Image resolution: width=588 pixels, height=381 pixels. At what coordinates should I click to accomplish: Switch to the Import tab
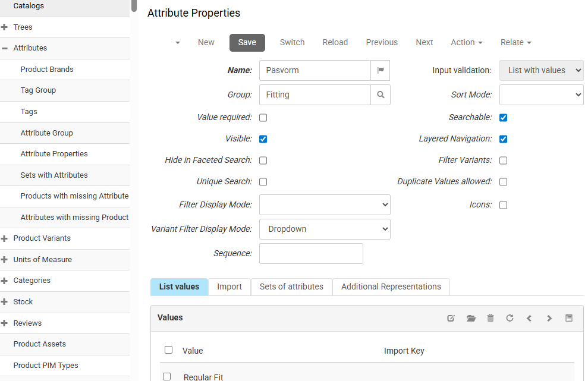(x=229, y=286)
